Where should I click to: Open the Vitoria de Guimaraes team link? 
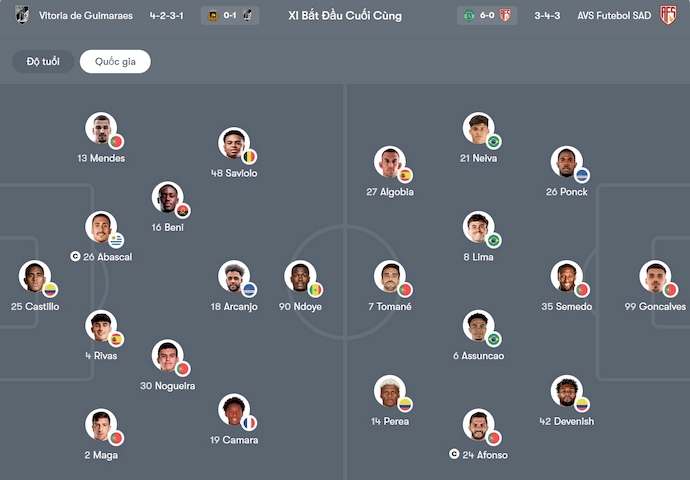[86, 16]
